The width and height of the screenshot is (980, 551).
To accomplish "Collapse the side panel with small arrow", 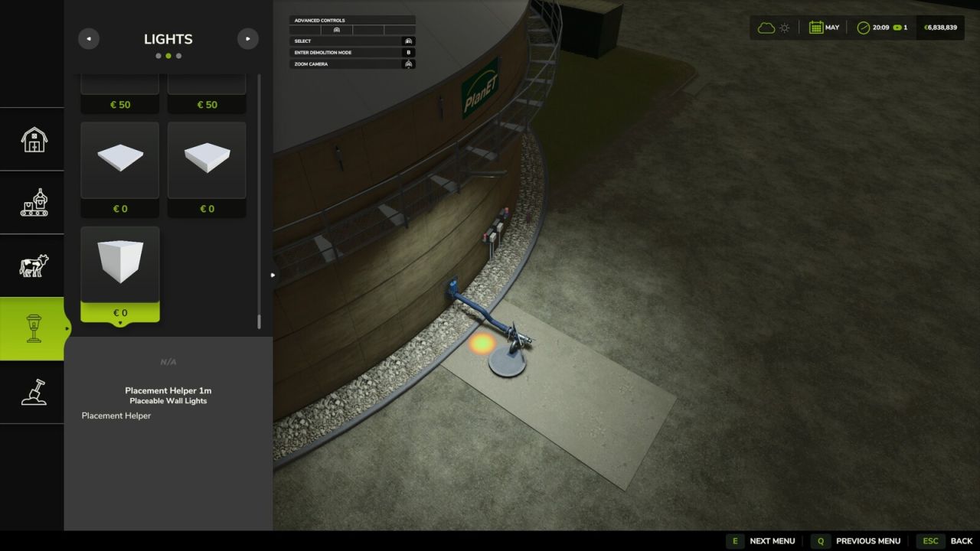I will tap(273, 275).
